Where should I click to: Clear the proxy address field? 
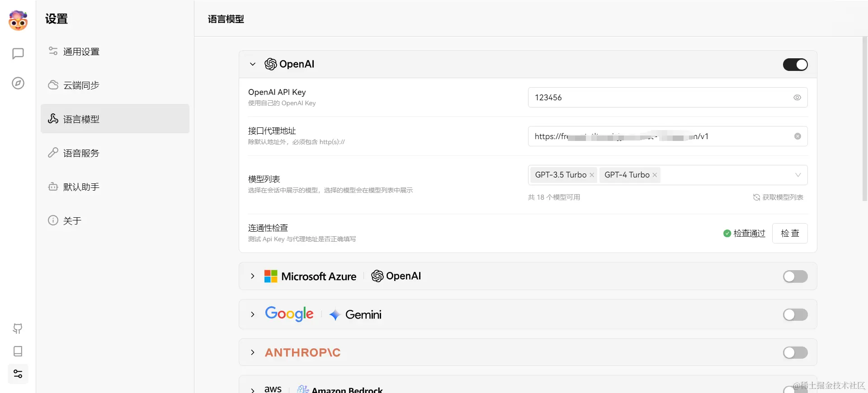(x=797, y=136)
